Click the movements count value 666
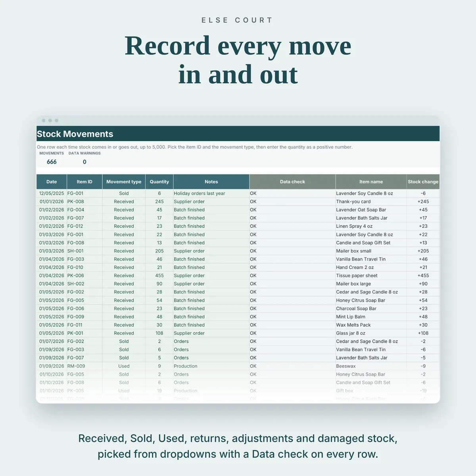Screen dimensions: 476x476 (x=52, y=162)
